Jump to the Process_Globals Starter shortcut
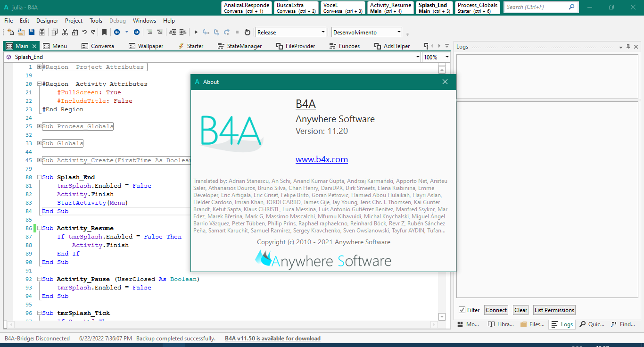 coord(478,8)
